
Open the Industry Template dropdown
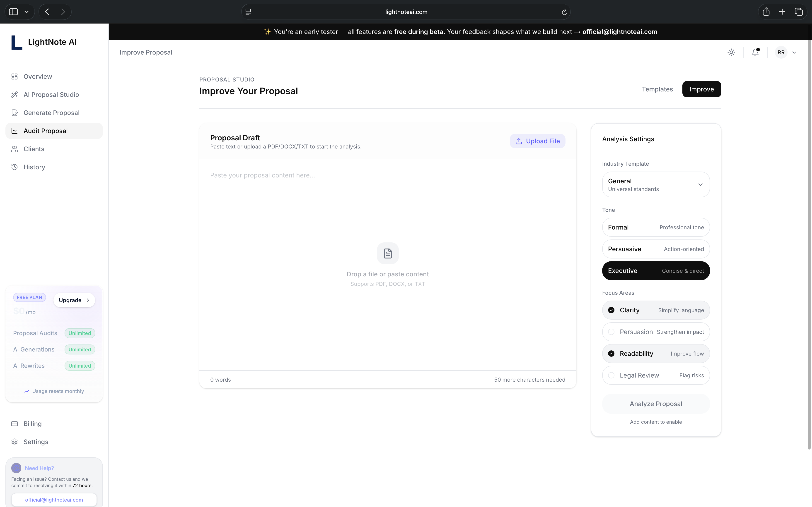(x=656, y=184)
